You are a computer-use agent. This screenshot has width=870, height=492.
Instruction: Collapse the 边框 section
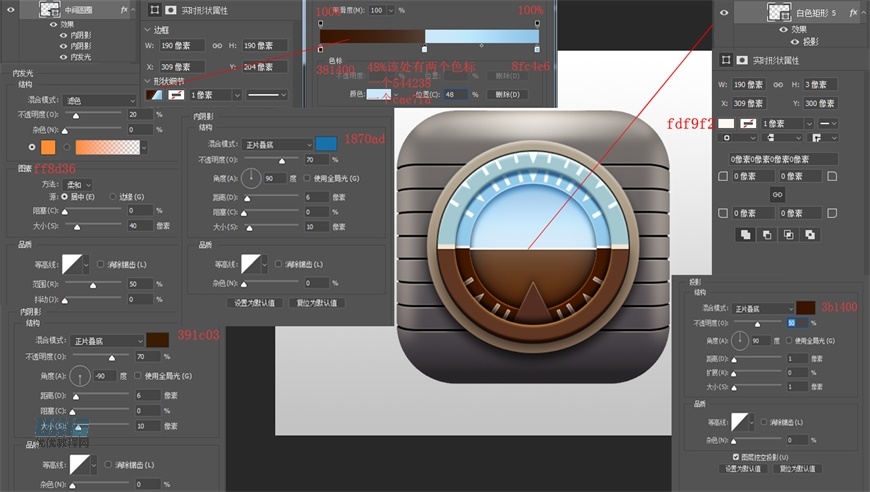pos(148,30)
